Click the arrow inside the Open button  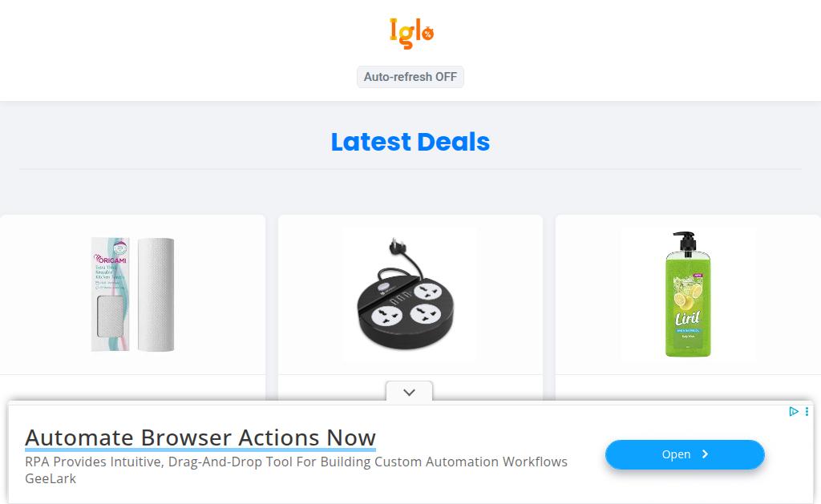click(x=705, y=454)
